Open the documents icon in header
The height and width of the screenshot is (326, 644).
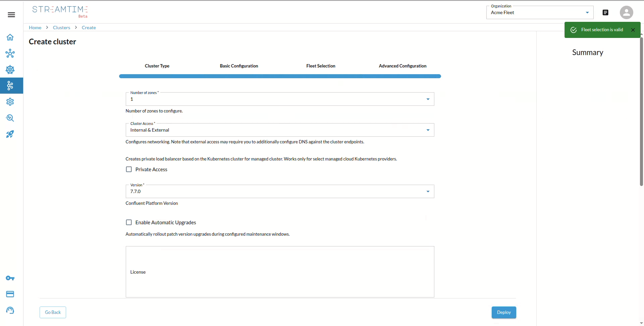[605, 12]
